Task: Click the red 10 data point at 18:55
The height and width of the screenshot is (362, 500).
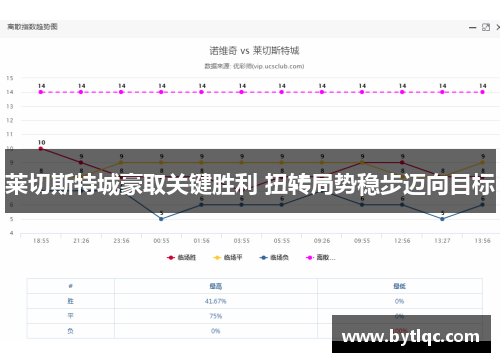Action: tap(41, 148)
